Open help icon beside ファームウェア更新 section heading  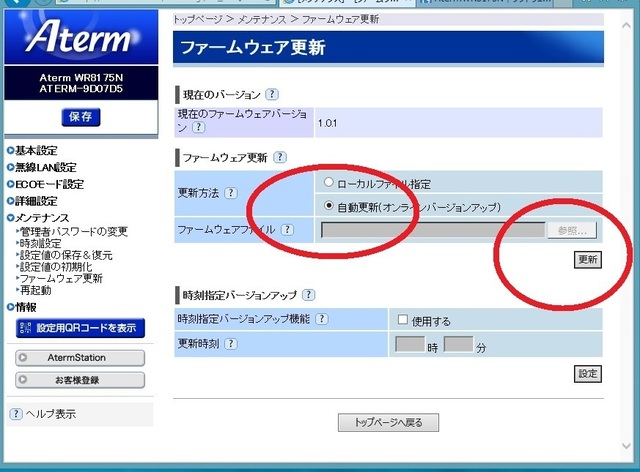pyautogui.click(x=280, y=157)
